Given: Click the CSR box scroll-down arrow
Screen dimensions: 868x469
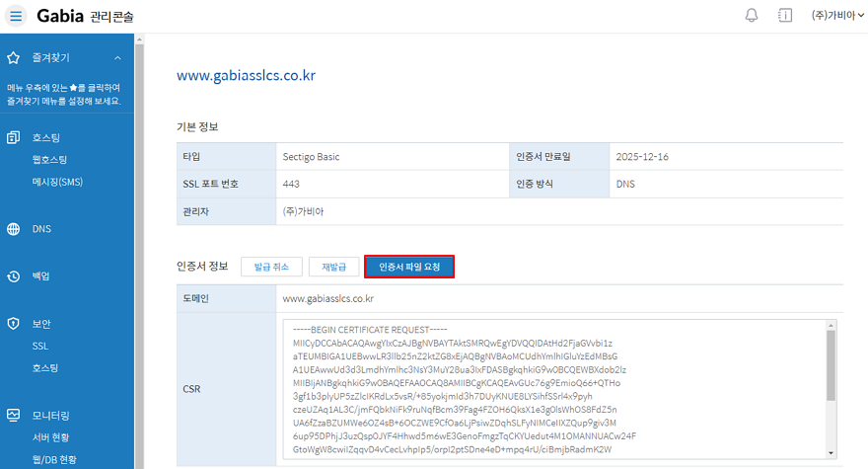Looking at the screenshot, I should pos(831,453).
